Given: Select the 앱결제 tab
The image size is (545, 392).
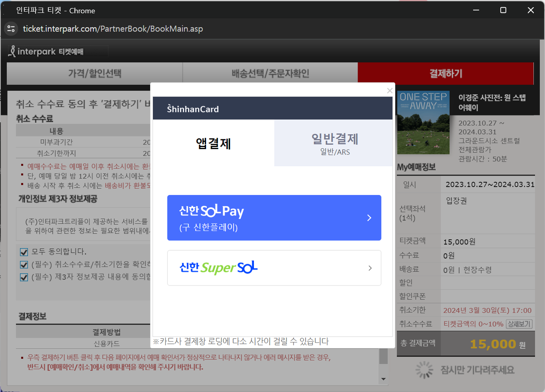Looking at the screenshot, I should [213, 143].
